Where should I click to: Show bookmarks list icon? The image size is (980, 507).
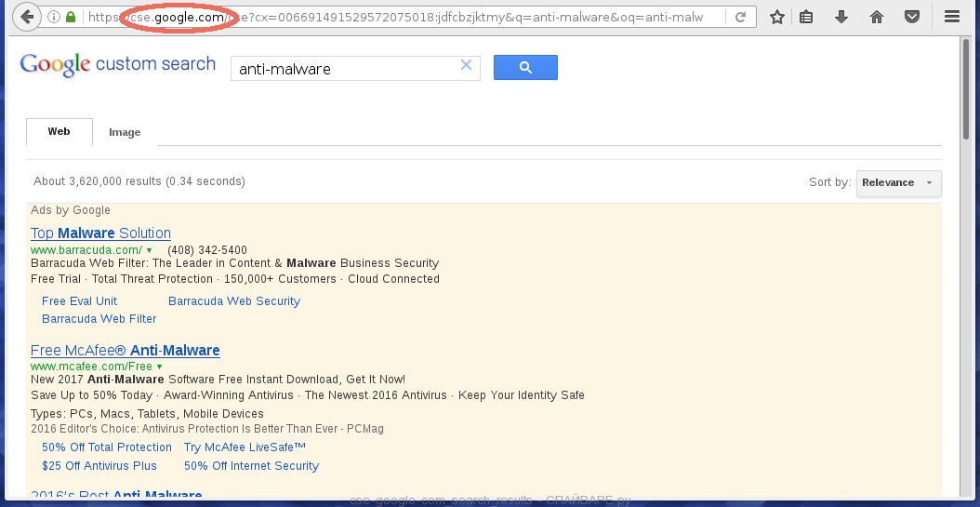806,18
